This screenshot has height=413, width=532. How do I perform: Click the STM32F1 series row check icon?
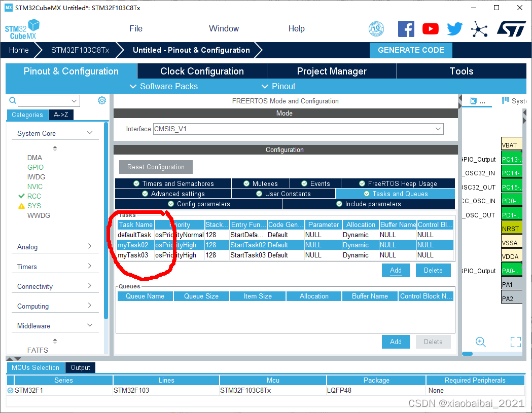tap(10, 390)
